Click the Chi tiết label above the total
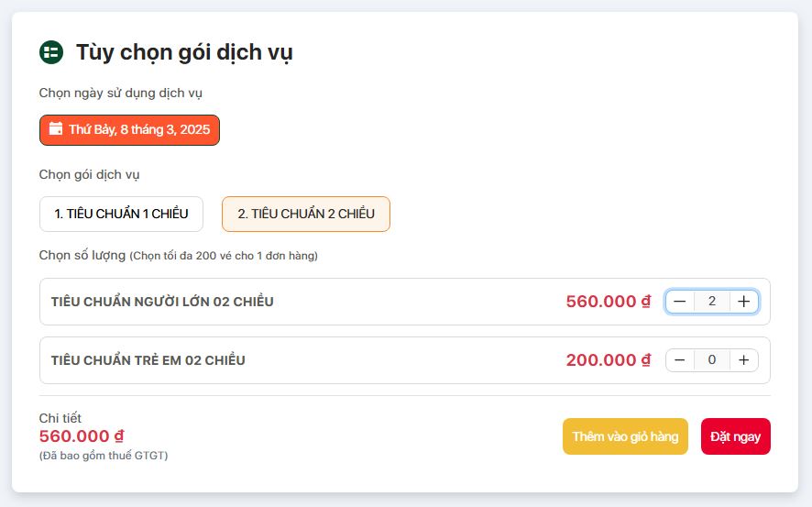The height and width of the screenshot is (507, 812). [60, 418]
